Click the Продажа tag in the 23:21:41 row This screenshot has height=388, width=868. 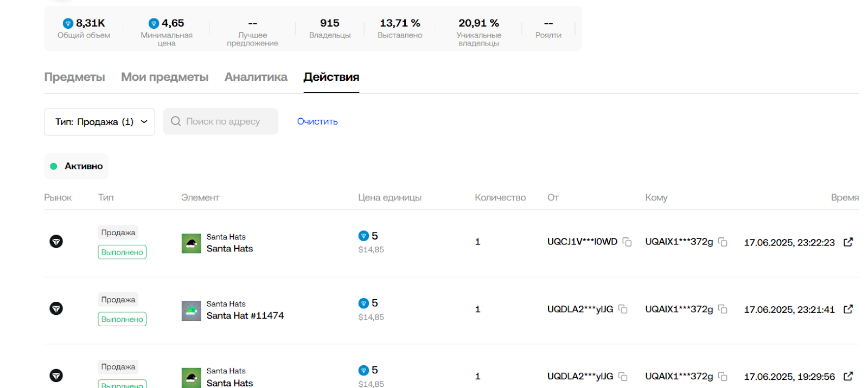pyautogui.click(x=118, y=300)
